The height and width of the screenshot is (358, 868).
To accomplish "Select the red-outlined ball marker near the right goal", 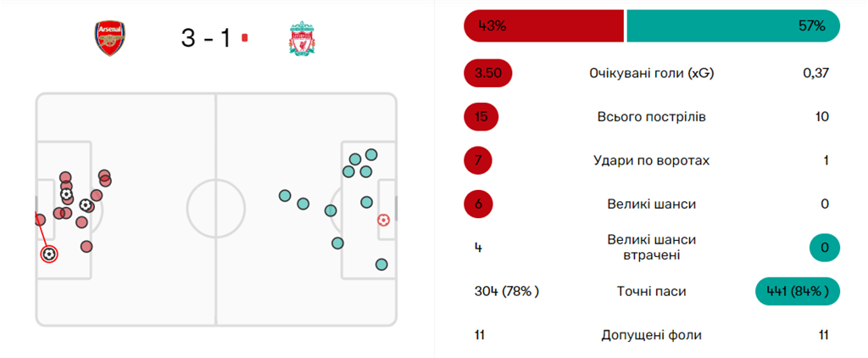I will tap(383, 220).
